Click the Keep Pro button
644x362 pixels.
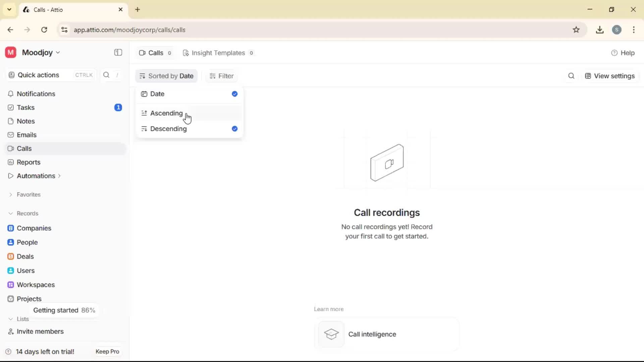(x=107, y=351)
